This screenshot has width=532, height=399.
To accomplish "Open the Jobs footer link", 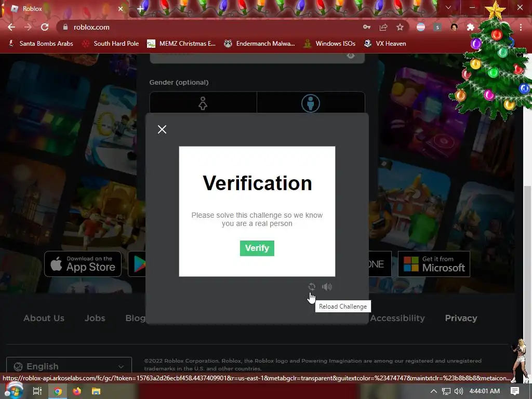I will tap(95, 318).
